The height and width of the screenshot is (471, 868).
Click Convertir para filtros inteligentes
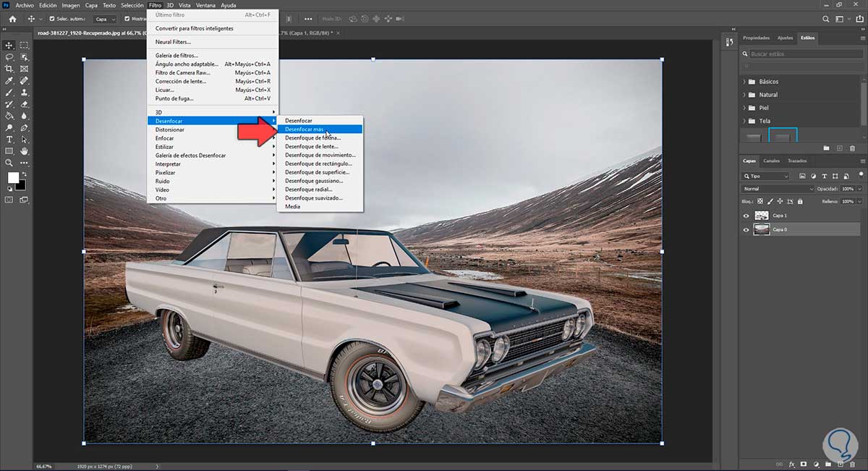[x=194, y=28]
